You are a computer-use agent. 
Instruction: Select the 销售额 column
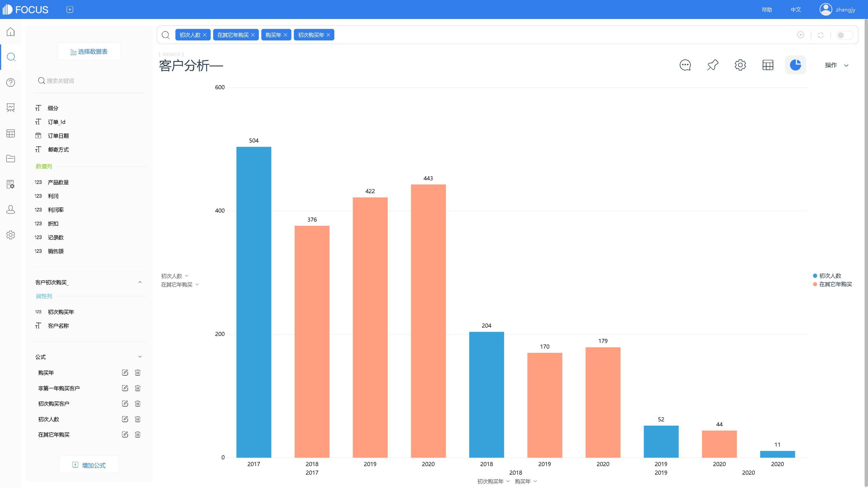(56, 251)
